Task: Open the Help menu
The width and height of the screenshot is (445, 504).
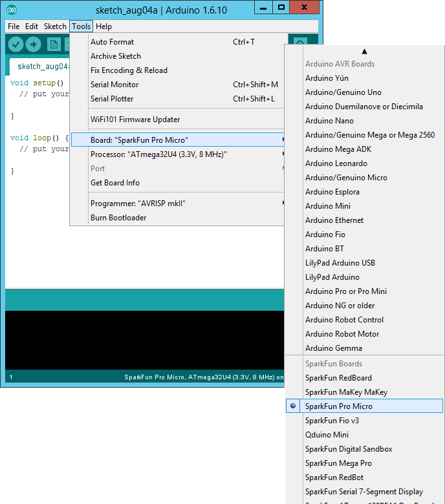Action: click(103, 26)
